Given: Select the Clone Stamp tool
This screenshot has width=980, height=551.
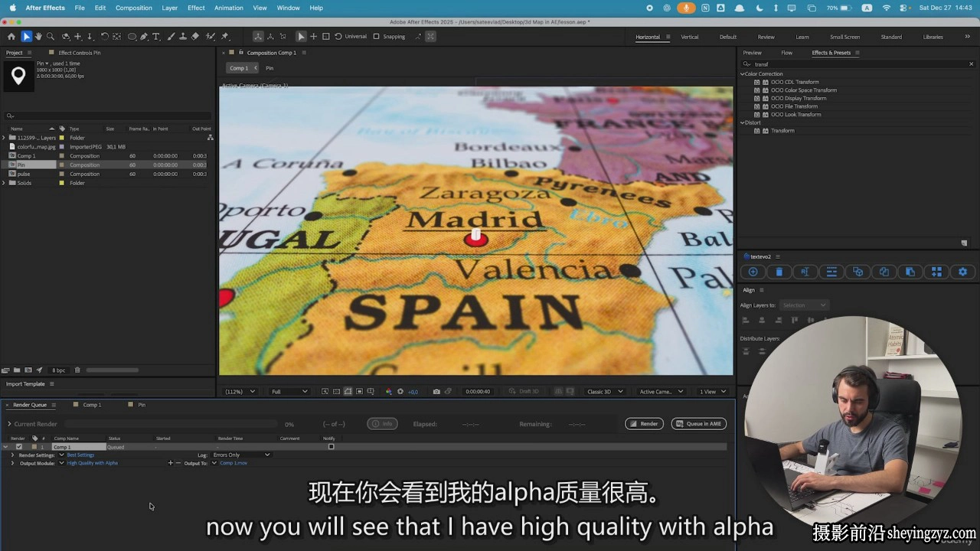Looking at the screenshot, I should click(x=183, y=36).
